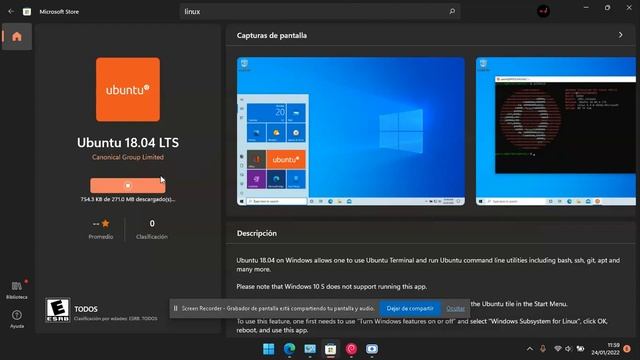Click Dejar de compartir button
Screen dimensions: 640x360
click(x=410, y=309)
